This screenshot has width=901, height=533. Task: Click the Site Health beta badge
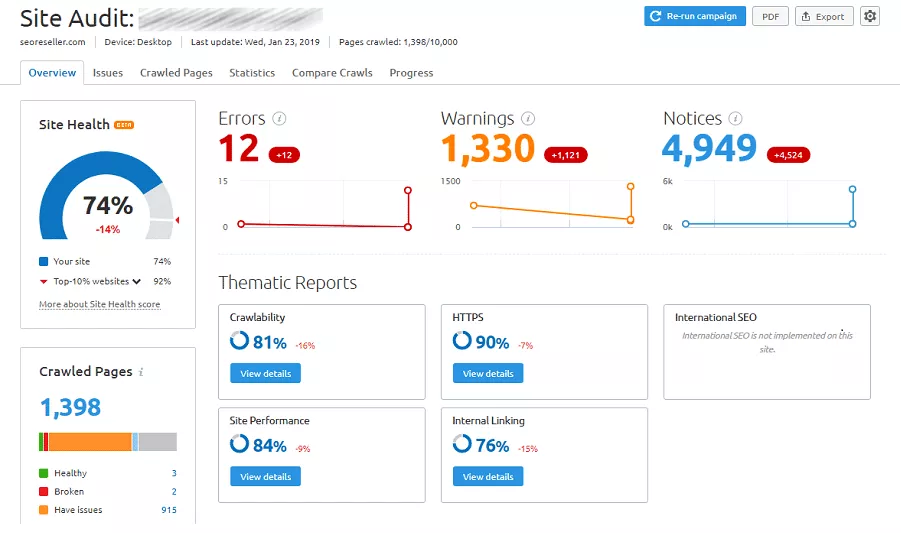tap(124, 125)
